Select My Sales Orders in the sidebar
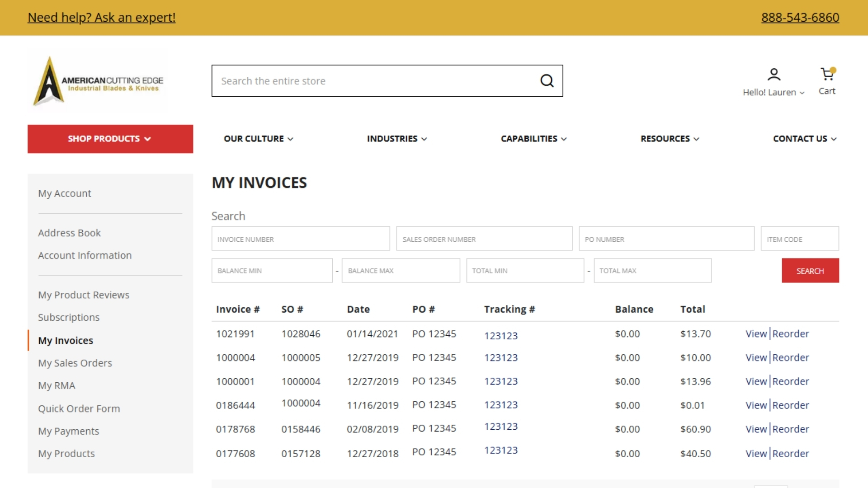This screenshot has width=868, height=488. click(x=75, y=363)
